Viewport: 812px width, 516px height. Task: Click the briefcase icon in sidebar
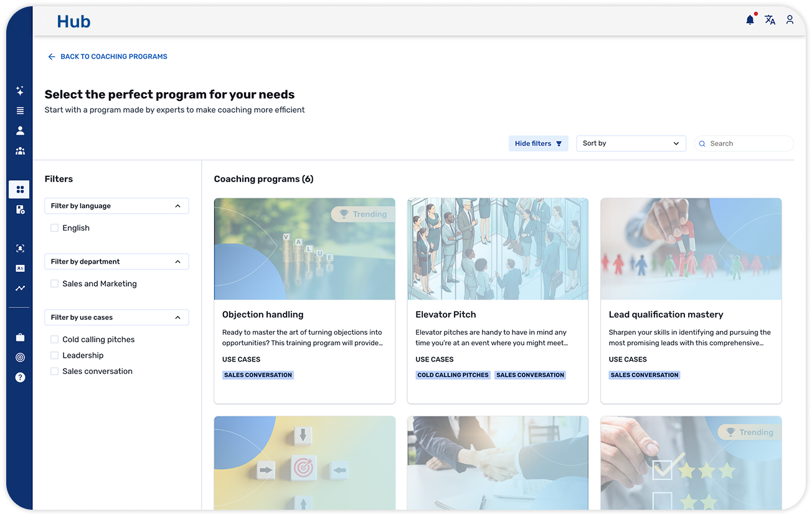(20, 337)
